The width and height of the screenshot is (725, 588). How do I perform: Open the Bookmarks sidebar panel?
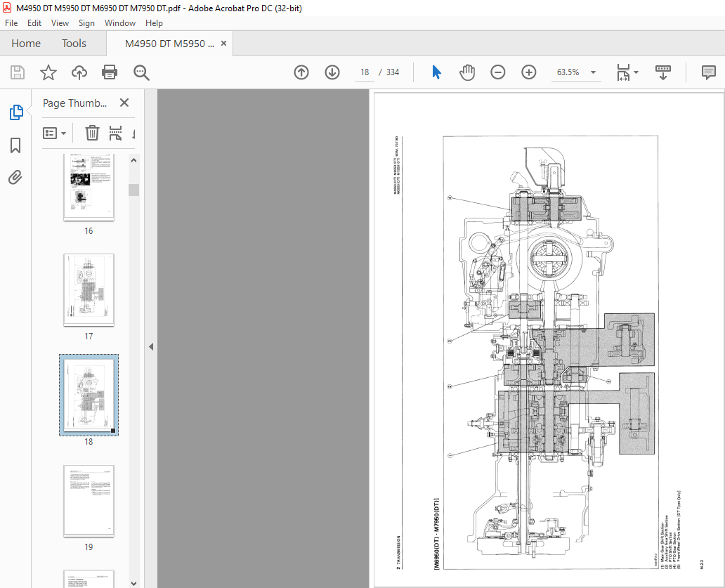[x=15, y=145]
